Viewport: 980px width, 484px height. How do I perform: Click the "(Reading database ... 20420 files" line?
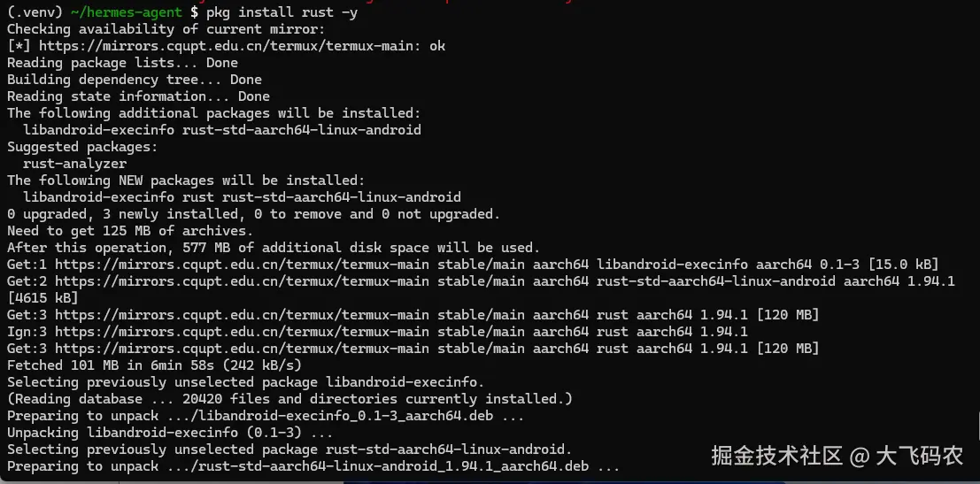(289, 399)
